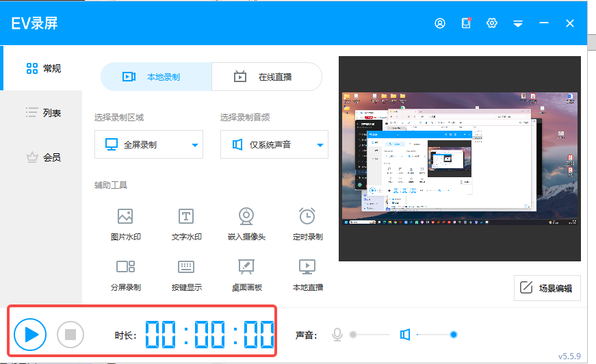
Task: Close the EV录屏 window
Action: [570, 23]
